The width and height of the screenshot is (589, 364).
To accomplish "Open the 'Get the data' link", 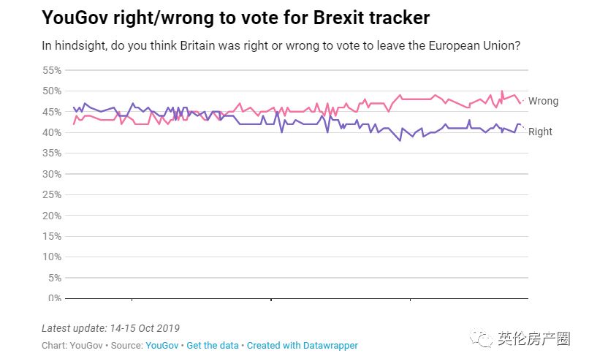I will click(x=213, y=345).
